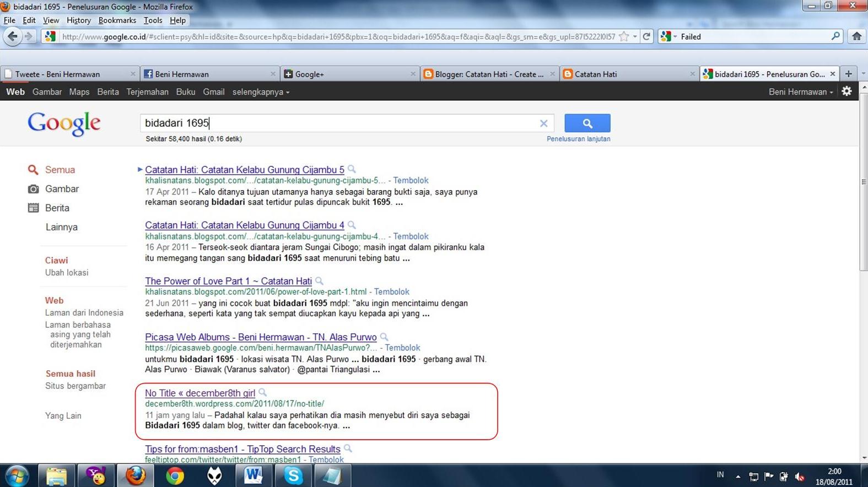Go back with the Firefox back arrow
This screenshot has width=868, height=487.
[12, 36]
